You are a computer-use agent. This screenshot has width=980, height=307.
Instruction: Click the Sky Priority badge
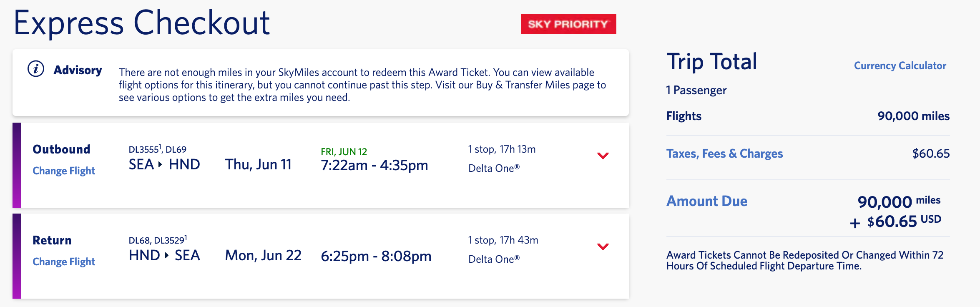tap(568, 24)
